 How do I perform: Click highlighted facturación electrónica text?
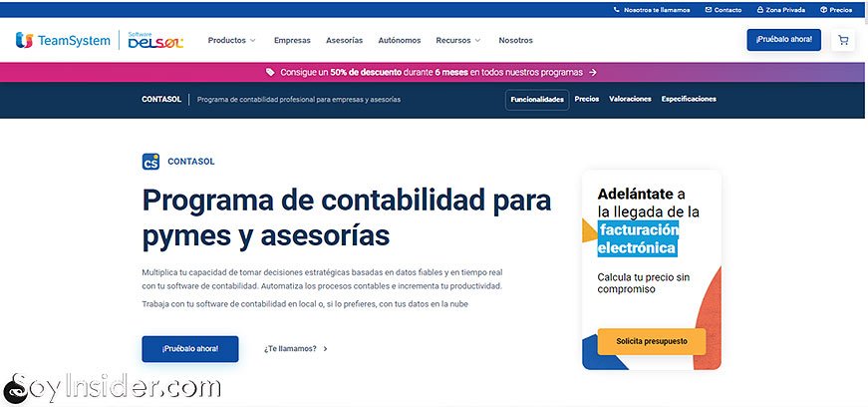(x=637, y=238)
